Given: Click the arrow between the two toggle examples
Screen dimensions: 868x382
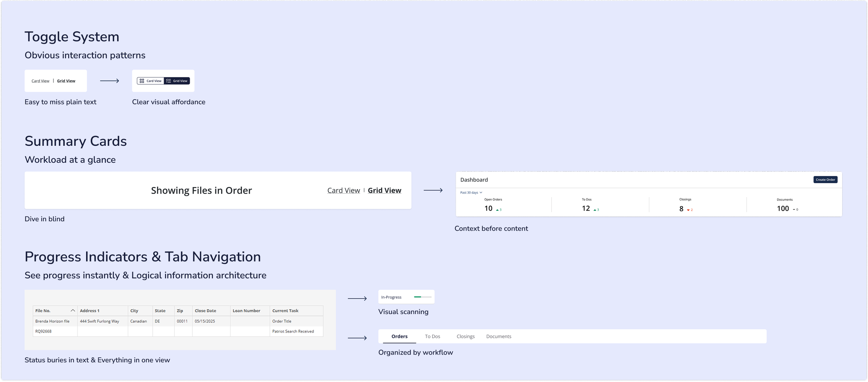Looking at the screenshot, I should click(x=109, y=81).
